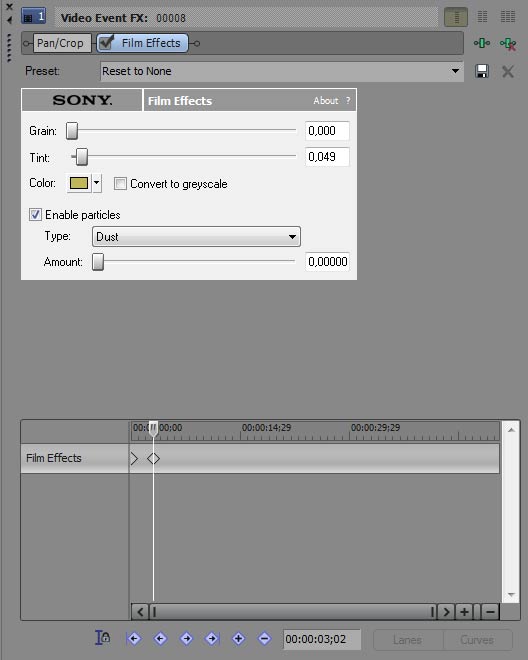Click the Sync Cursor lock icon
528x660 pixels.
(x=102, y=638)
